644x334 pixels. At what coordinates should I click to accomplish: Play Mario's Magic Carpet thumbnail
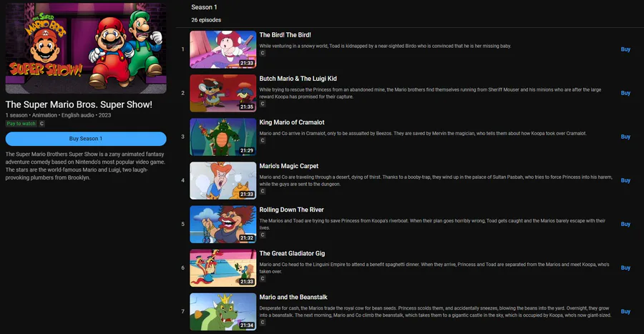pyautogui.click(x=223, y=180)
